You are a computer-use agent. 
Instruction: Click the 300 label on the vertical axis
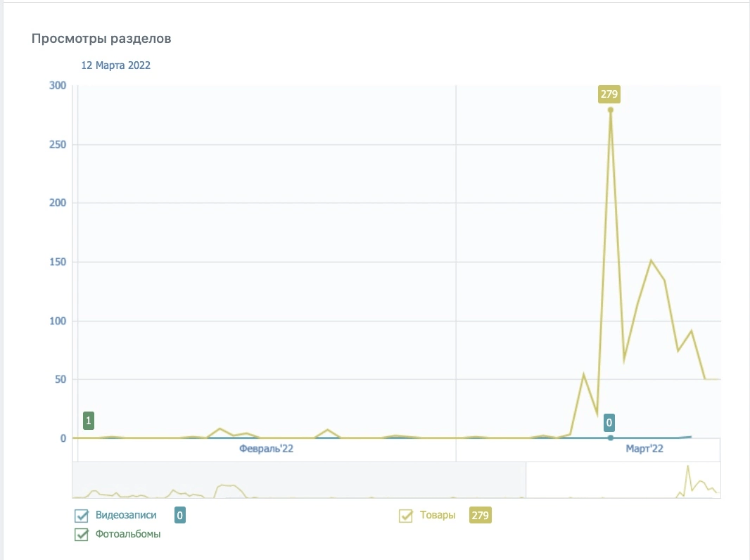click(x=57, y=86)
